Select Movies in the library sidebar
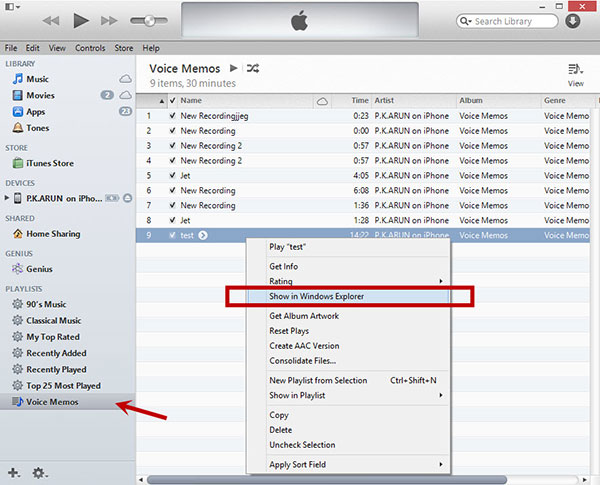 [x=40, y=95]
